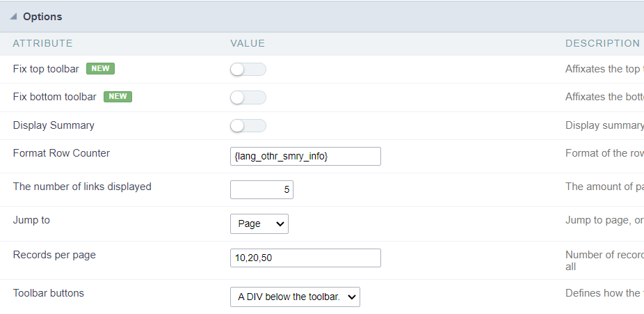Image resolution: width=644 pixels, height=314 pixels.
Task: Click the Format Row Counter text field
Action: click(x=305, y=157)
